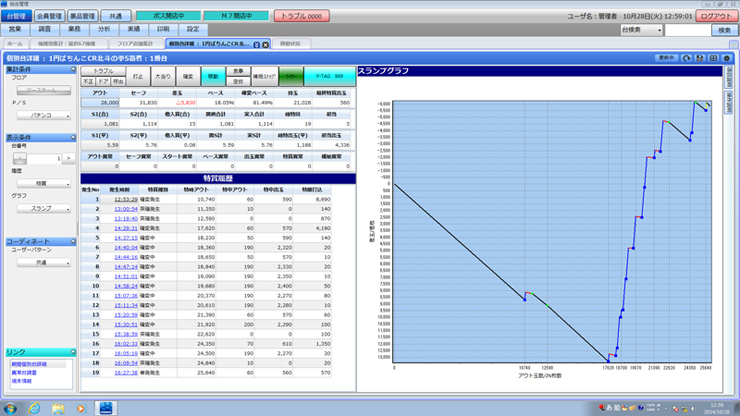Image resolution: width=740 pixels, height=416 pixels.
Task: Click the 検索 search button
Action: [x=724, y=30]
